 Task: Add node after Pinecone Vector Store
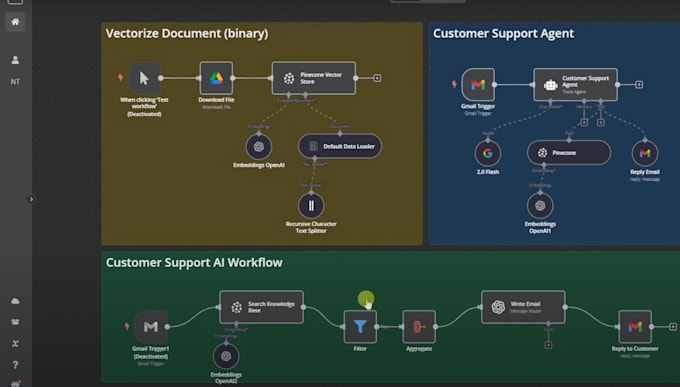(x=377, y=78)
